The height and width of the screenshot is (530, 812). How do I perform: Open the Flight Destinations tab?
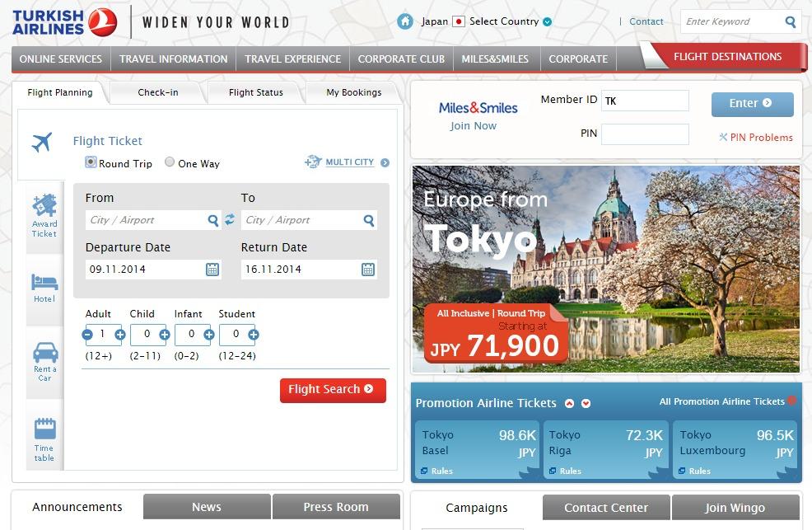pos(727,57)
